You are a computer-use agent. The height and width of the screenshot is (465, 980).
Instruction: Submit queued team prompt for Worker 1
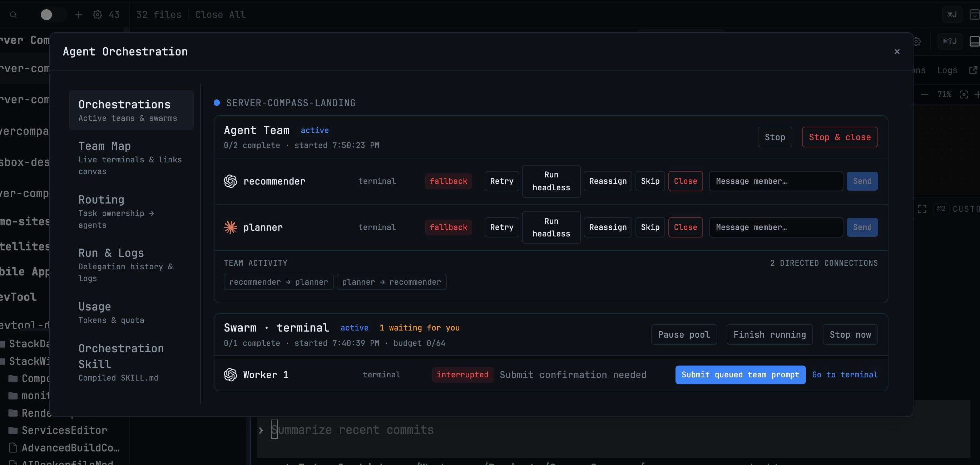click(x=740, y=375)
